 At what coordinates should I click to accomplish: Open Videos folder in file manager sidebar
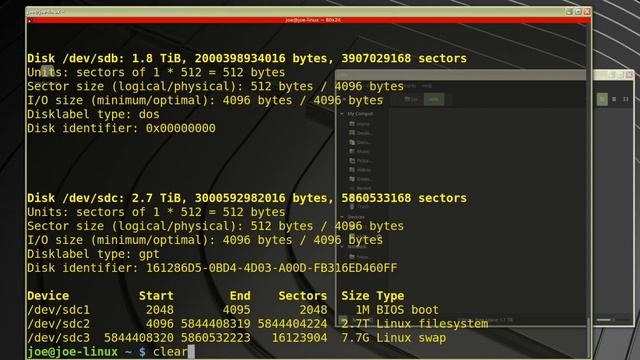360,170
